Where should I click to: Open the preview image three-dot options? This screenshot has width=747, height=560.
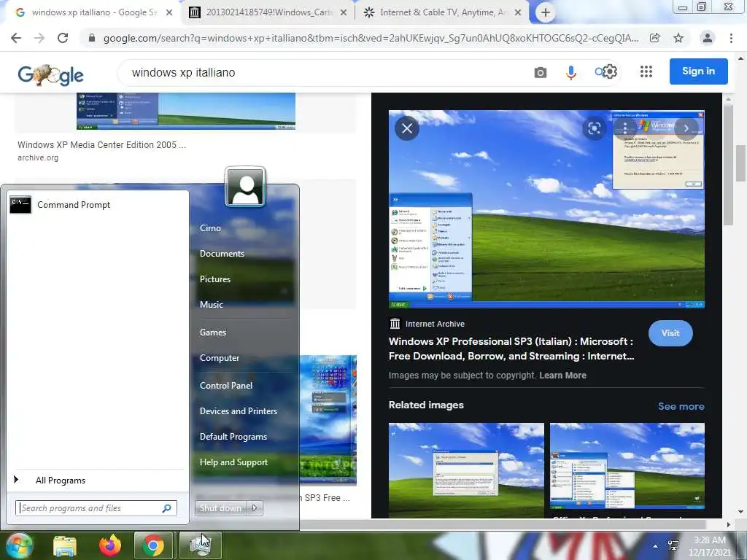[624, 128]
